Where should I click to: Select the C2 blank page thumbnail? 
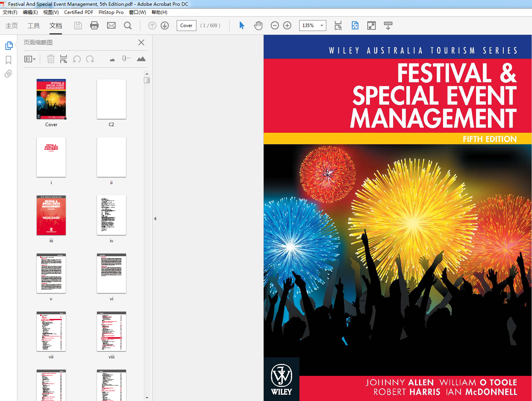(111, 99)
